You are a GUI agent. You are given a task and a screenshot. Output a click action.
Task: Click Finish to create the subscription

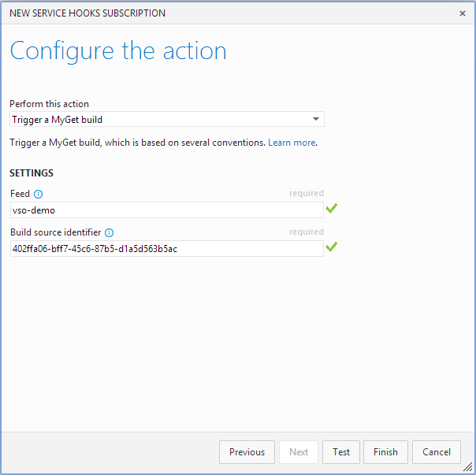pos(385,452)
